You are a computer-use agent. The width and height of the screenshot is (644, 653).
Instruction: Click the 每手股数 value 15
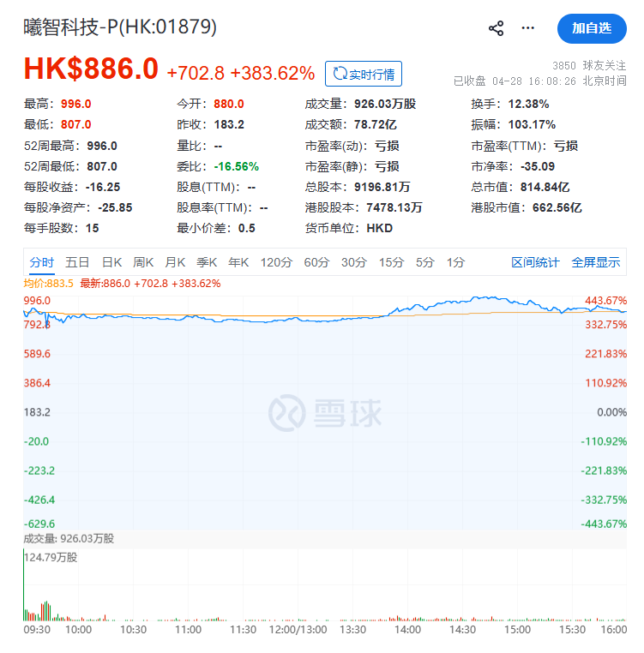tap(92, 228)
